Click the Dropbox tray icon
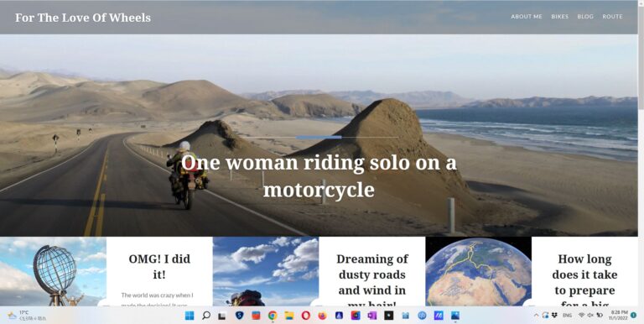 (554, 316)
